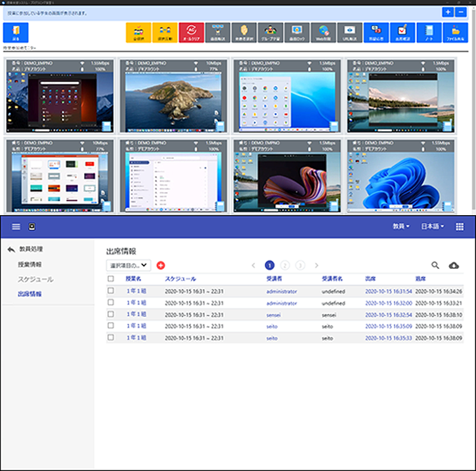Open the hamburger menu in blue header
Image resolution: width=476 pixels, height=471 pixels.
pyautogui.click(x=16, y=226)
